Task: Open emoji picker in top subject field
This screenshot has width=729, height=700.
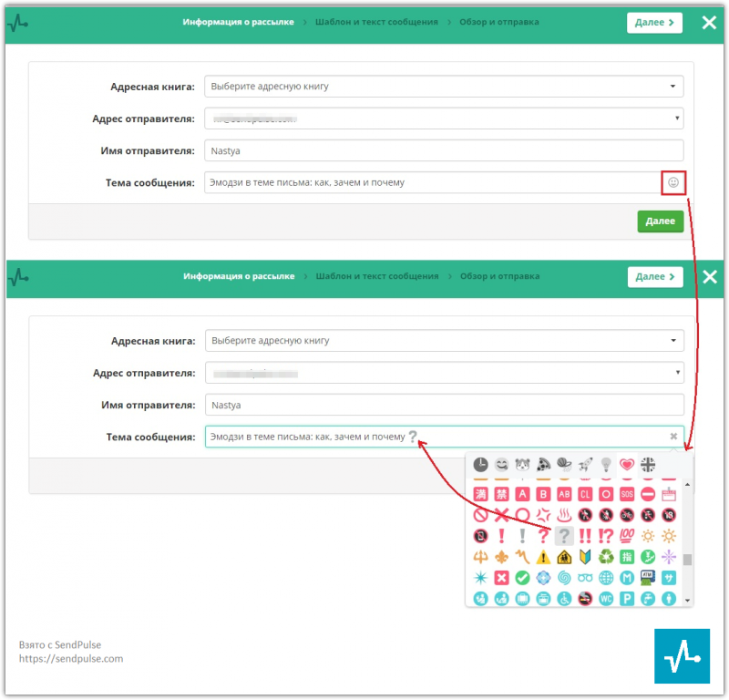Action: tap(673, 182)
